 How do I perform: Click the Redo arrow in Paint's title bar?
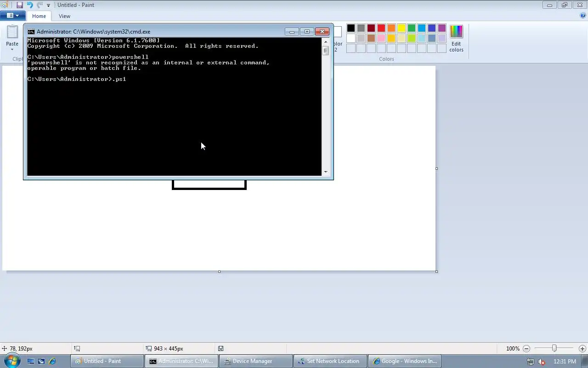(40, 5)
